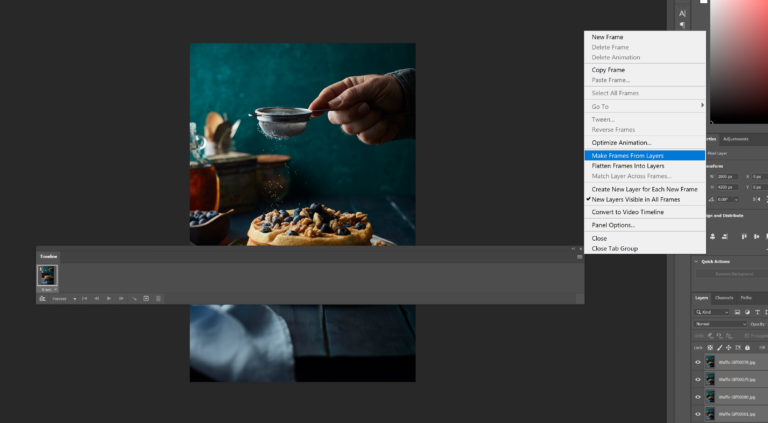
Task: Pick a color in the color picker field
Action: pos(739,61)
